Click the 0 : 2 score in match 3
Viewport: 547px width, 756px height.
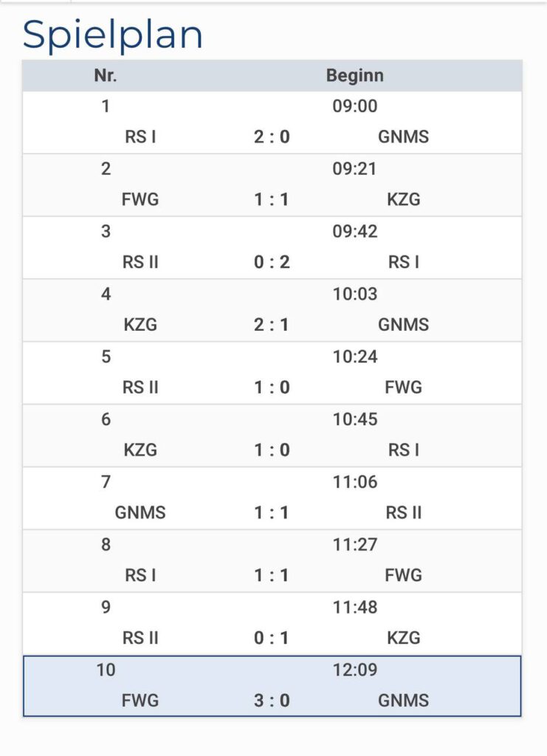[x=272, y=262]
